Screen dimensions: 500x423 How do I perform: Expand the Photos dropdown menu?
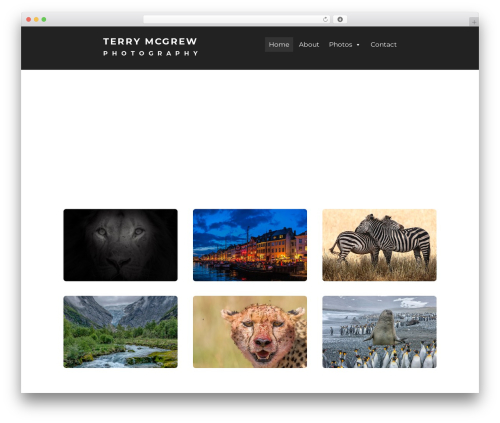pos(344,44)
